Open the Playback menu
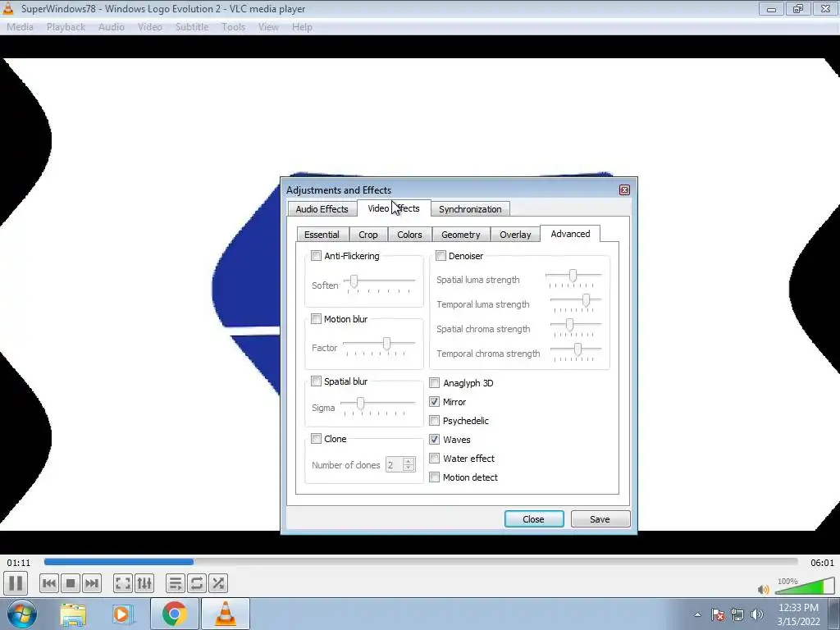The height and width of the screenshot is (630, 840). [66, 27]
